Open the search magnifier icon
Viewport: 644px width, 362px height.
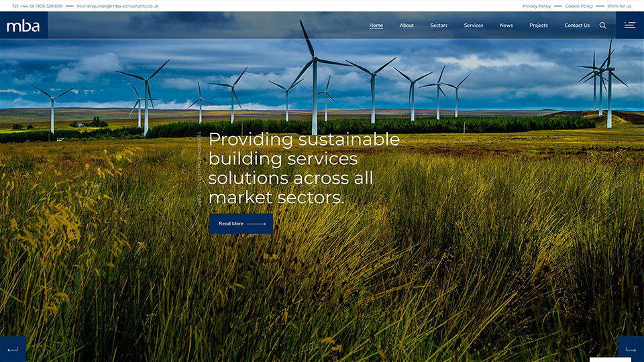[x=602, y=25]
